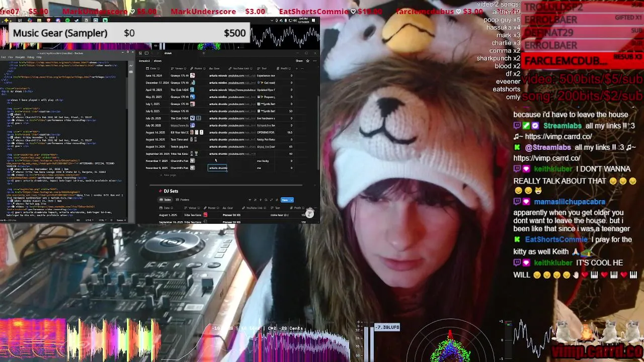Toggle the Notion sidebar icon in tab bar
The width and height of the screenshot is (644, 362).
click(146, 53)
